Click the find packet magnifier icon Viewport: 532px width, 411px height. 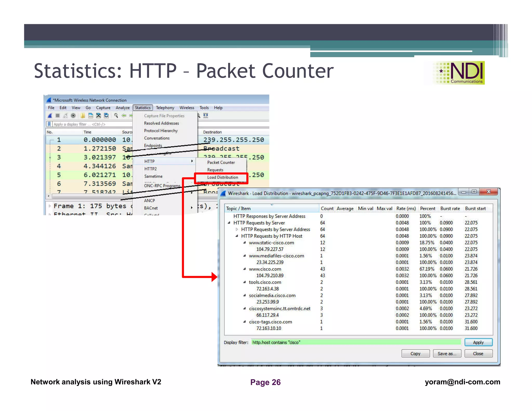(x=116, y=116)
